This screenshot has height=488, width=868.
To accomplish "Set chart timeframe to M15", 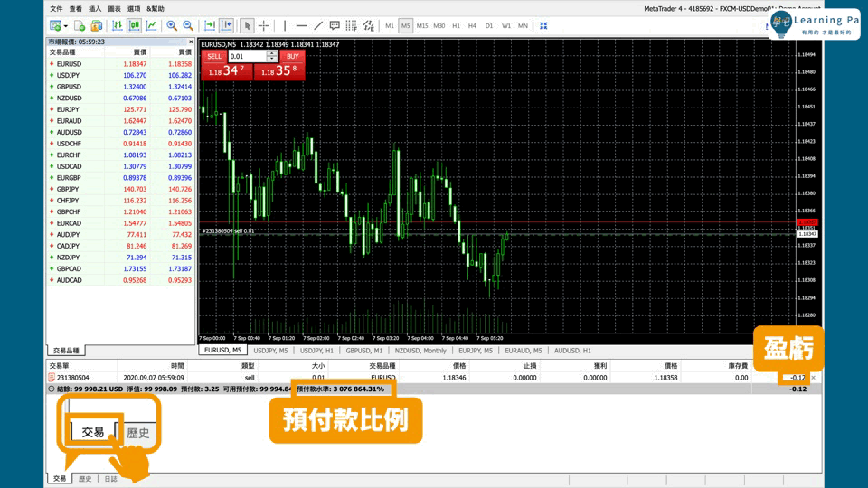I will (422, 26).
